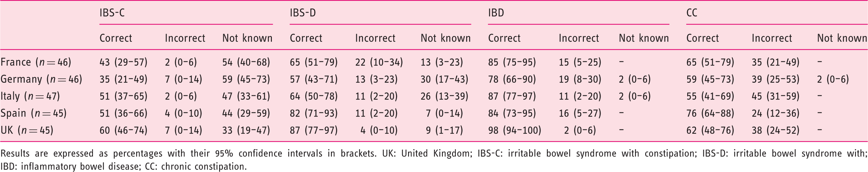
Task: Select France IBS-C correct value 43 (29-57)
Action: [123, 62]
